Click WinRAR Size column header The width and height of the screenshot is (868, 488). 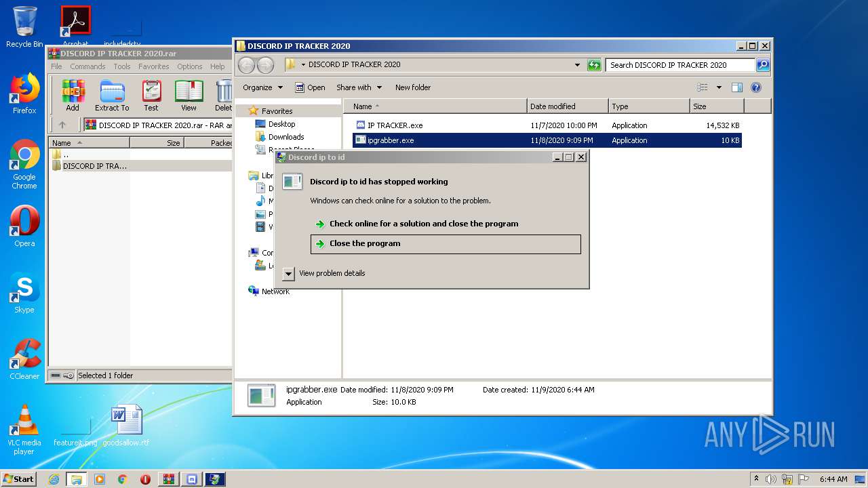pos(157,143)
